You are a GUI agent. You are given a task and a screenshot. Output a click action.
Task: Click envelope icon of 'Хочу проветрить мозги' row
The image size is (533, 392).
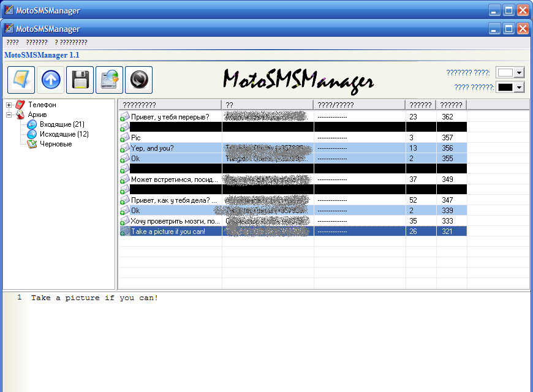pos(125,221)
